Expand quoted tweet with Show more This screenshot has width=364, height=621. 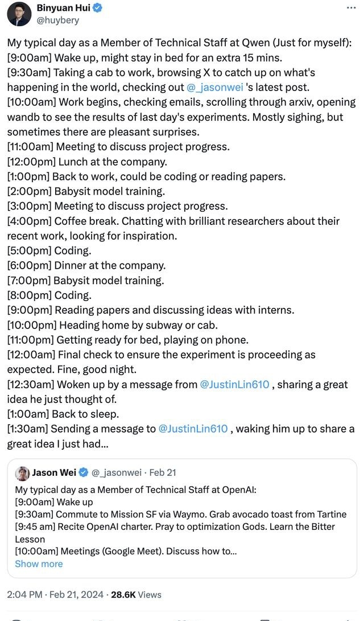click(x=39, y=564)
